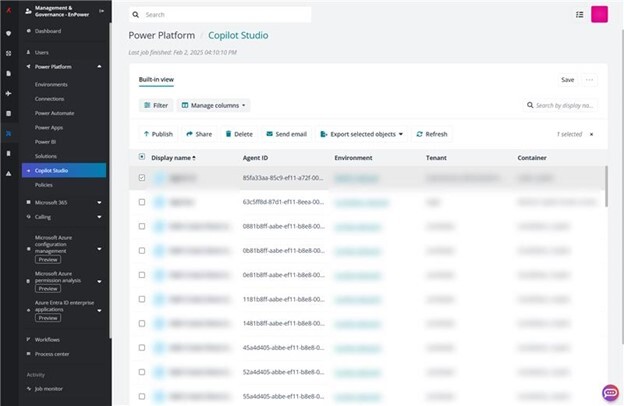Click the document icon in left rail

(x=9, y=73)
